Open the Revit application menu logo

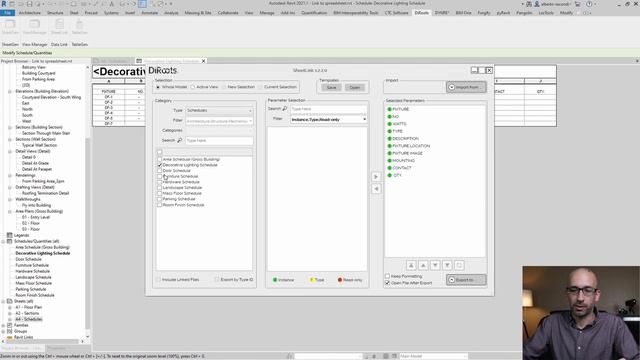pyautogui.click(x=4, y=4)
